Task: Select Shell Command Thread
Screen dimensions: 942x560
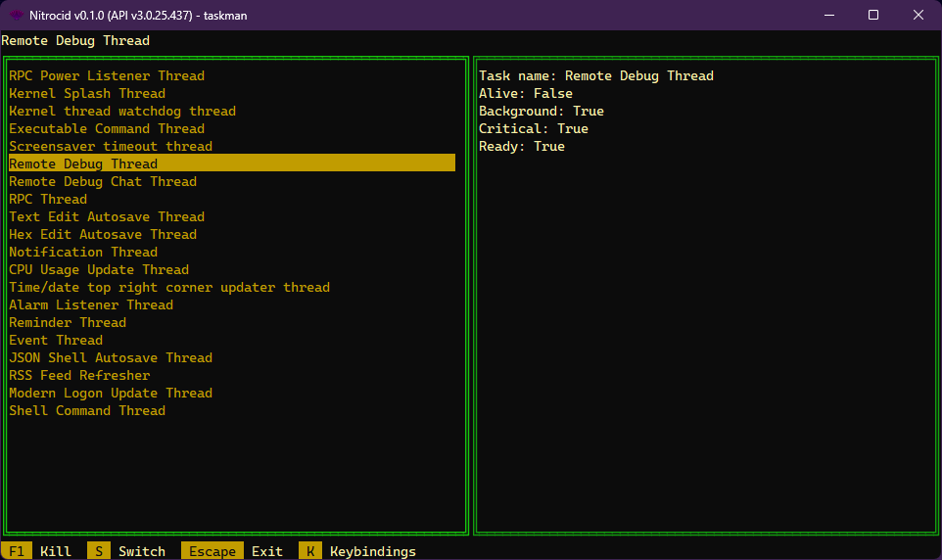Action: coord(87,410)
